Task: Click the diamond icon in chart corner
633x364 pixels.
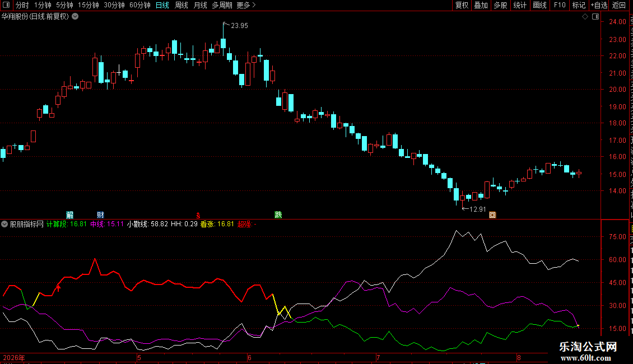Action: point(585,17)
